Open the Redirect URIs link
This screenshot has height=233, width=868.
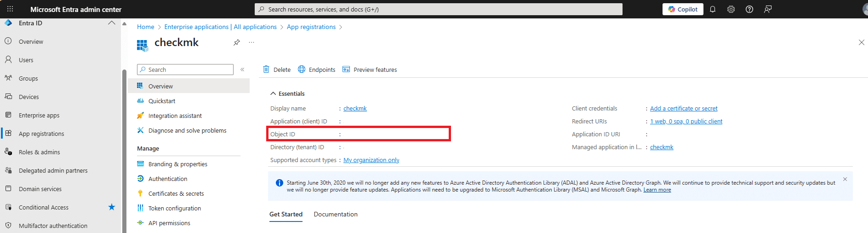(686, 121)
